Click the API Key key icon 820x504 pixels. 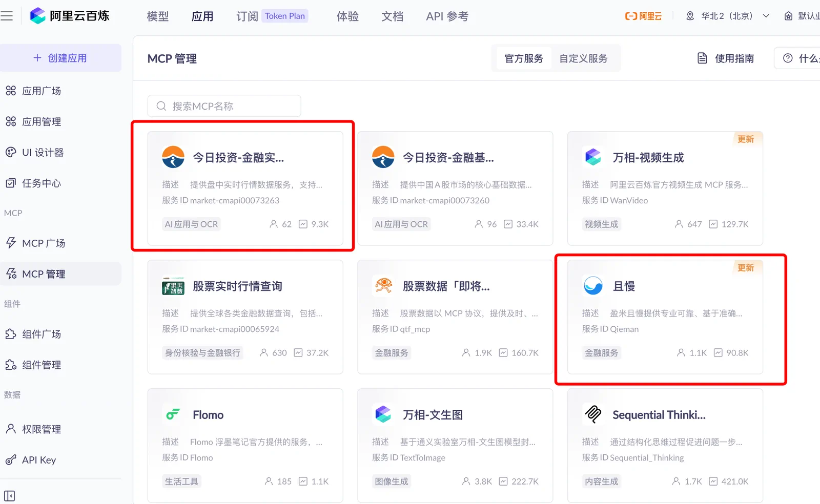11,459
